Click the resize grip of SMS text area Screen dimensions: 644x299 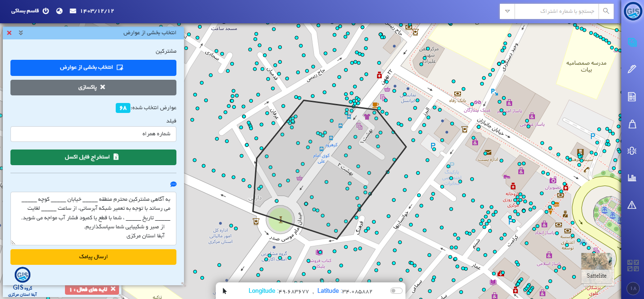point(13,243)
